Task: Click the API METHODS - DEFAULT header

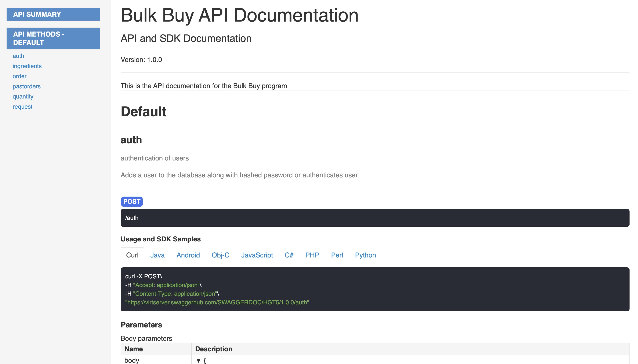Action: point(53,38)
